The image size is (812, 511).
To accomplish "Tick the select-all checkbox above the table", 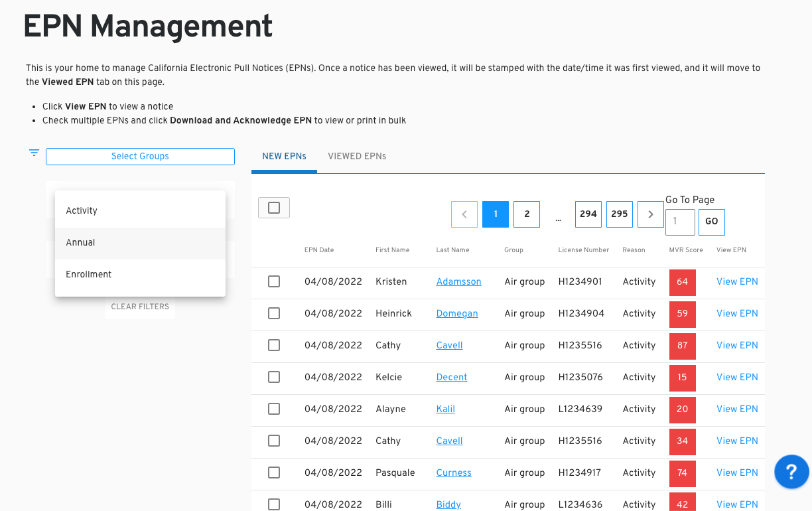I will tap(274, 208).
